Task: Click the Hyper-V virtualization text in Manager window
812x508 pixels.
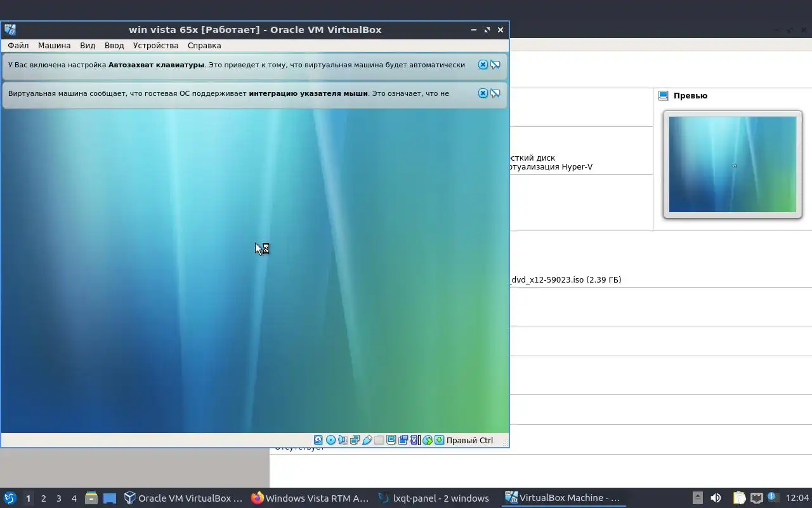Action: pos(551,168)
